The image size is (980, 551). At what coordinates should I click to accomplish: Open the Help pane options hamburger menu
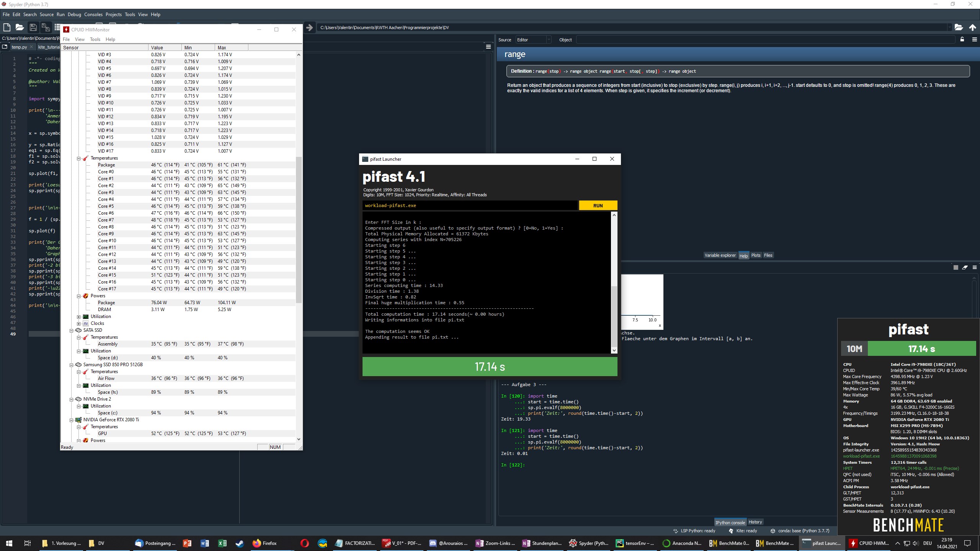pyautogui.click(x=974, y=39)
